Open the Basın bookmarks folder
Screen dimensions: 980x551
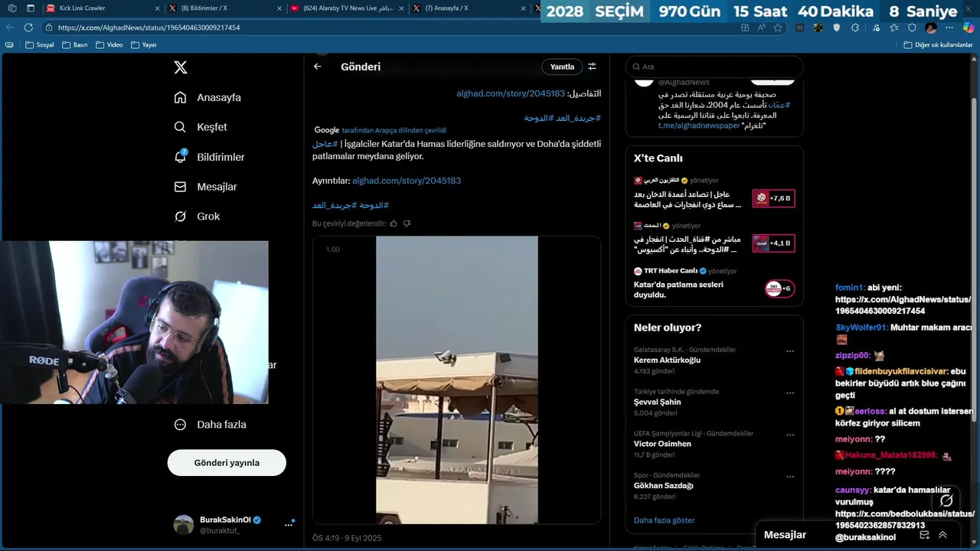point(75,45)
